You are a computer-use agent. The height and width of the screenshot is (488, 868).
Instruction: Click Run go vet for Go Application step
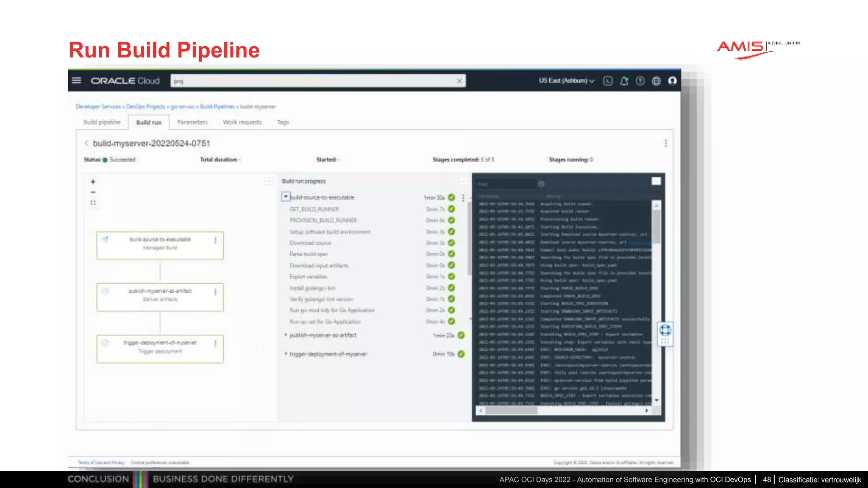coord(325,322)
